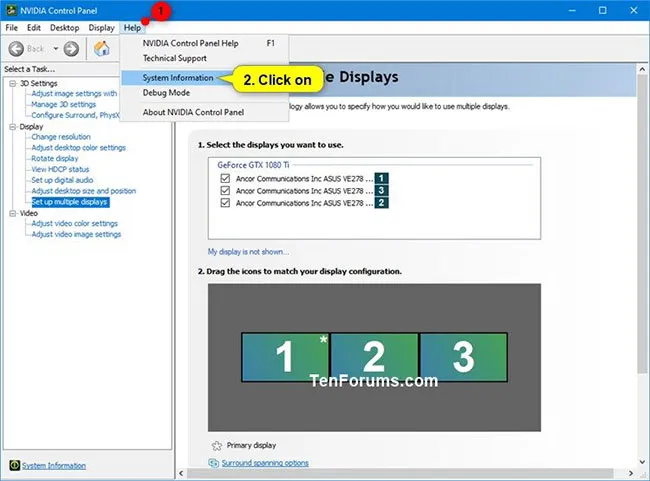The width and height of the screenshot is (650, 481).
Task: Choose System Information from Help menu
Action: click(177, 77)
